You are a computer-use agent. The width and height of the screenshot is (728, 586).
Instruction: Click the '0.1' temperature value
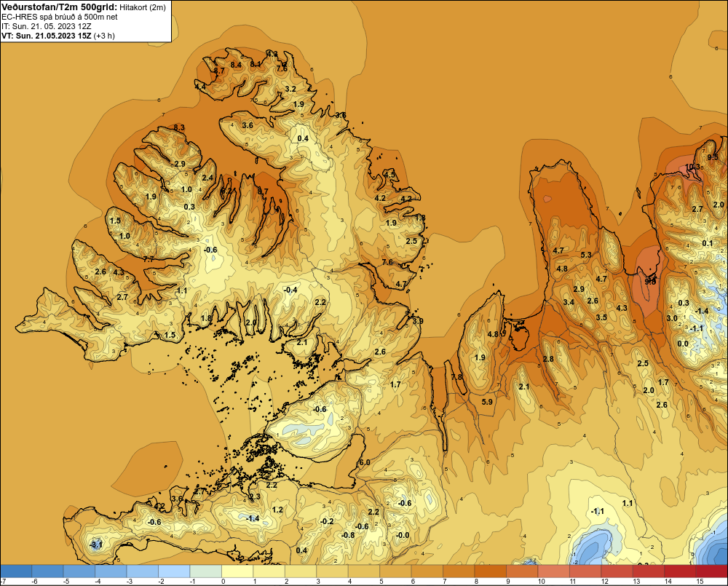click(x=707, y=243)
